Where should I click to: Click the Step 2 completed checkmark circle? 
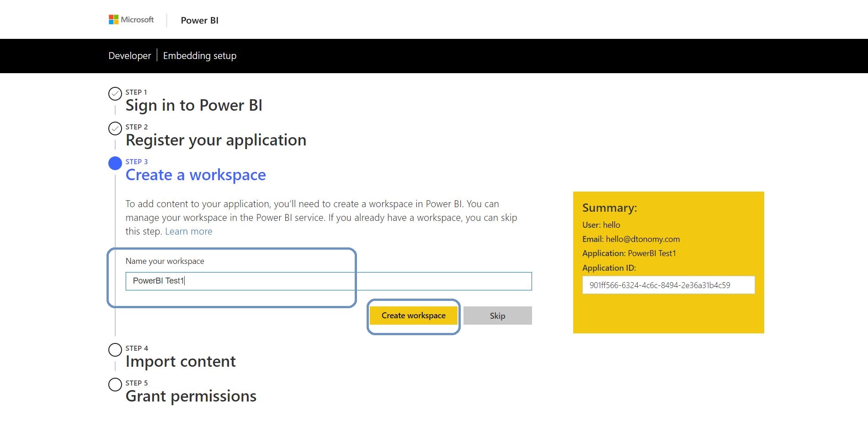click(x=115, y=129)
